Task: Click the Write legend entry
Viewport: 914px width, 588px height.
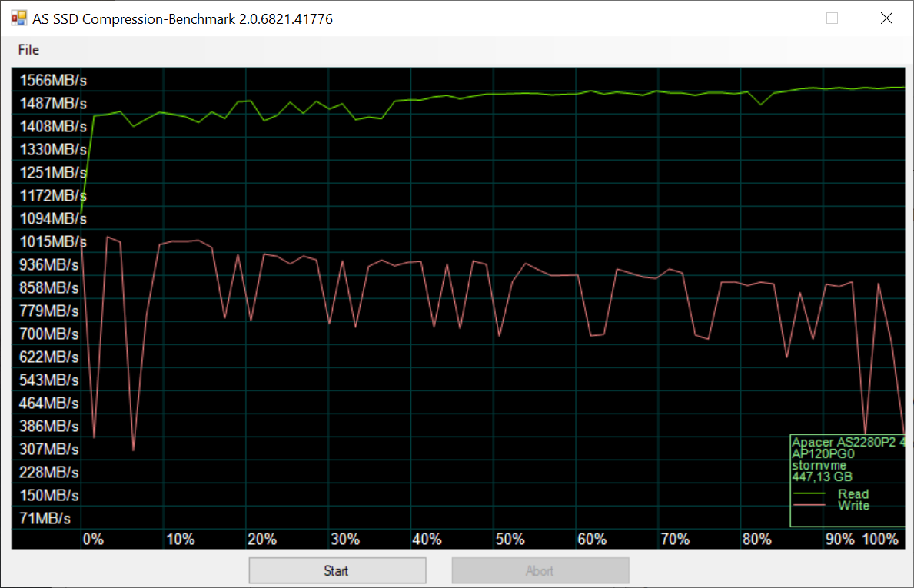Action: (x=854, y=506)
